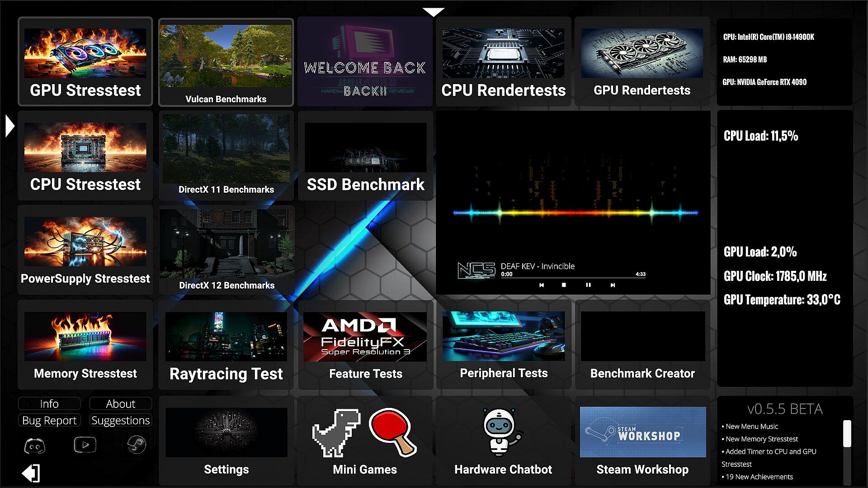Open the Mini Games tile
Image resolution: width=868 pixels, height=488 pixels.
[x=365, y=441]
